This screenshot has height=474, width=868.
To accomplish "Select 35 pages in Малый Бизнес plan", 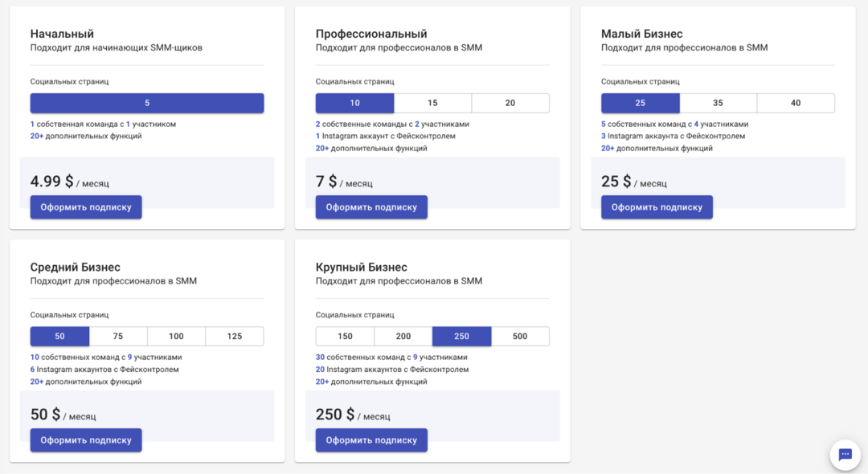I will [718, 103].
